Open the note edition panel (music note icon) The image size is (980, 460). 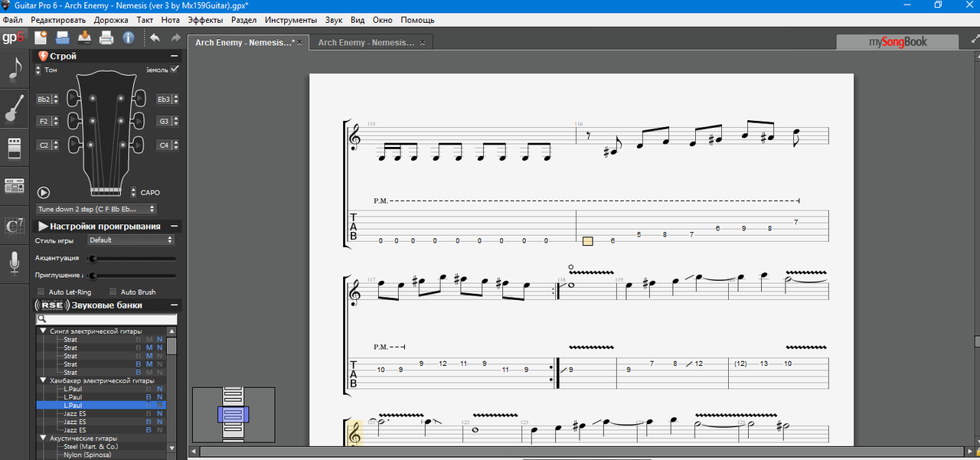(14, 69)
